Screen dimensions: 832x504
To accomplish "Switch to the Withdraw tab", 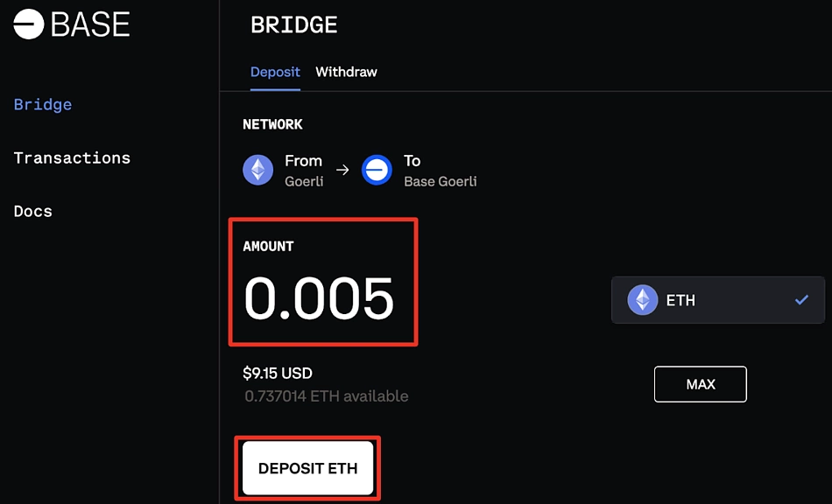I will tap(347, 72).
